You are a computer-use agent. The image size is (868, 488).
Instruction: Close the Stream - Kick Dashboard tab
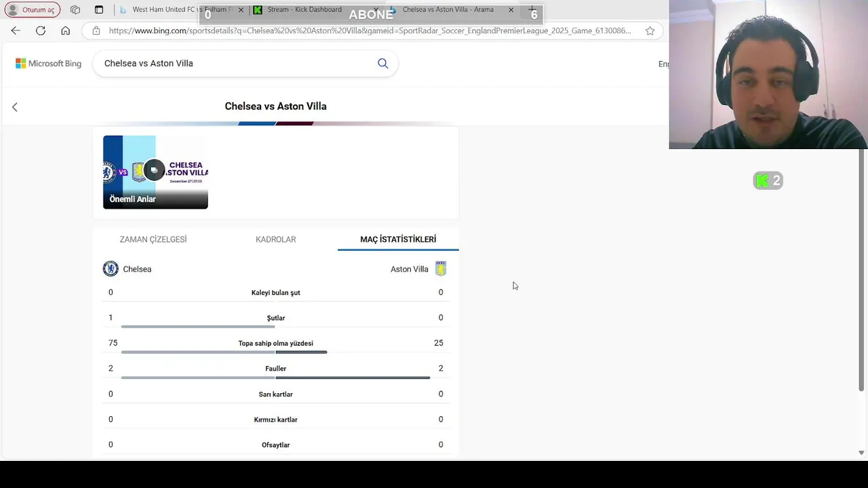pos(376,10)
